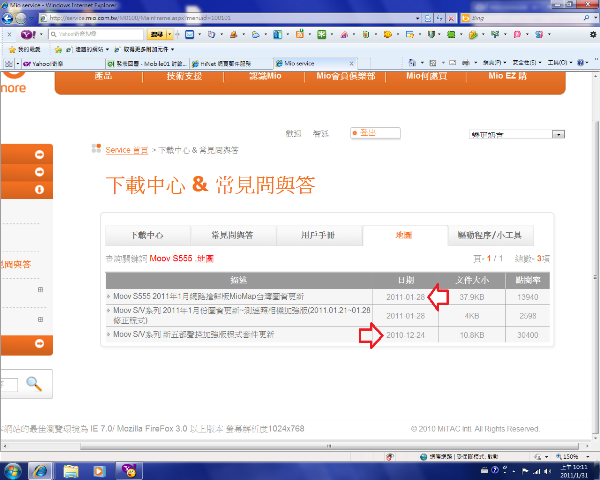Click the browser Back button
The image size is (600, 480).
7,18
